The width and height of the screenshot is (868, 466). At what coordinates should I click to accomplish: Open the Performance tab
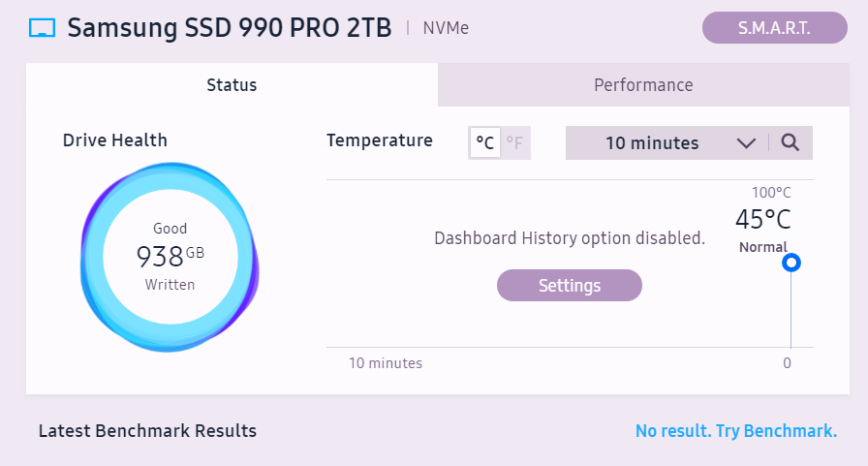point(643,85)
